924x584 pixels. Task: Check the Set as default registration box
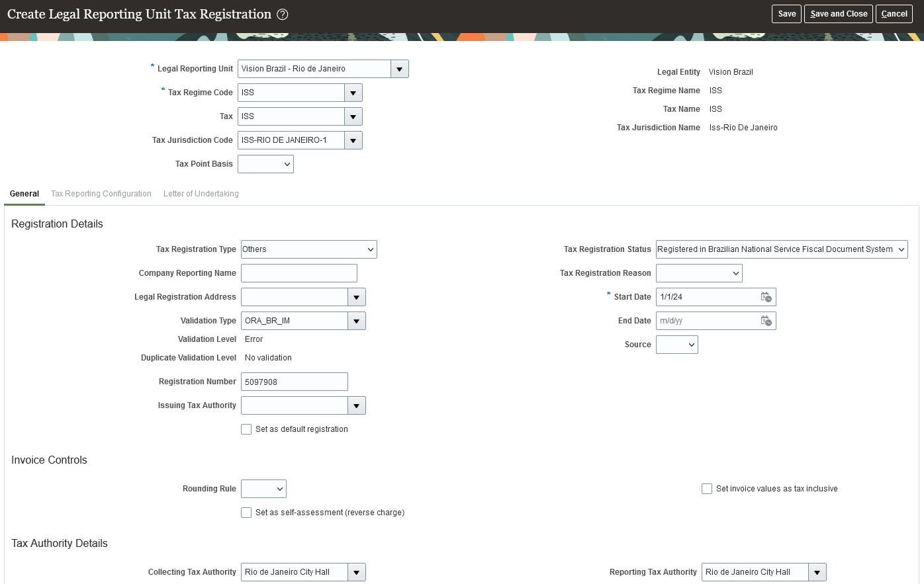pos(246,429)
